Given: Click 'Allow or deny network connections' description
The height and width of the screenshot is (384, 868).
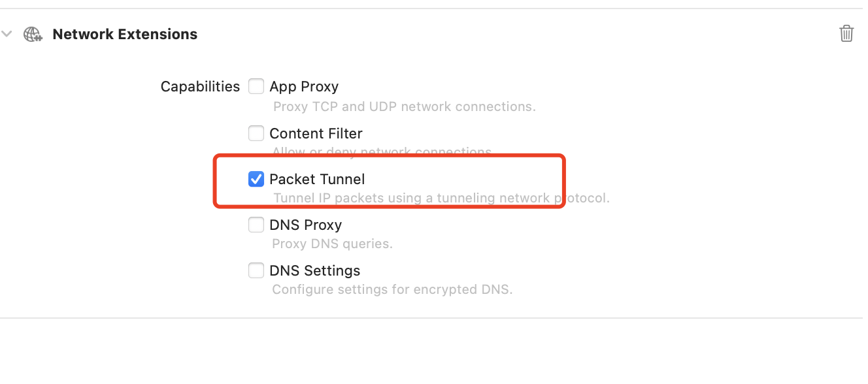Looking at the screenshot, I should (x=382, y=153).
